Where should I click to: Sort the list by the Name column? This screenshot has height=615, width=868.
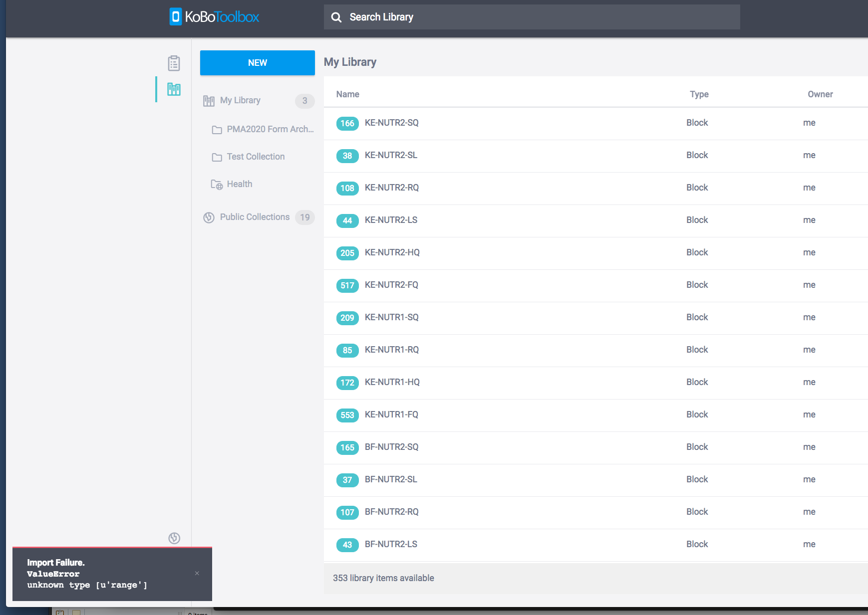tap(347, 94)
